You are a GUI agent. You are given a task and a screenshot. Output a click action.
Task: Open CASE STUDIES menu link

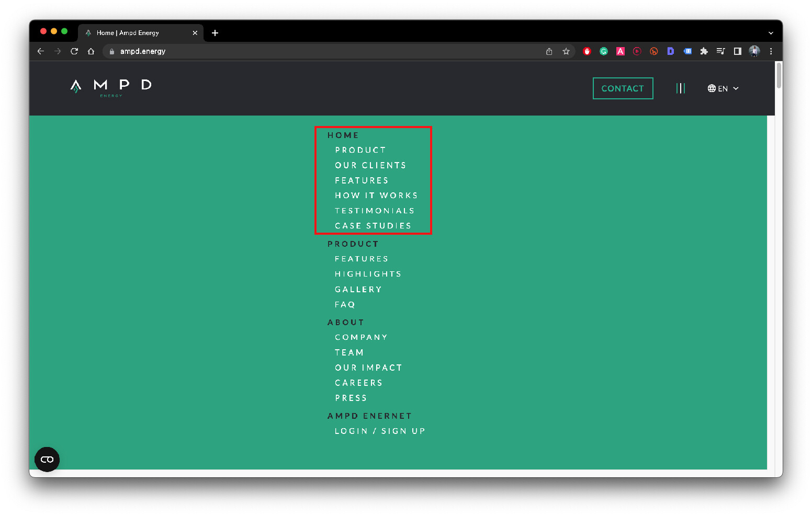click(373, 226)
